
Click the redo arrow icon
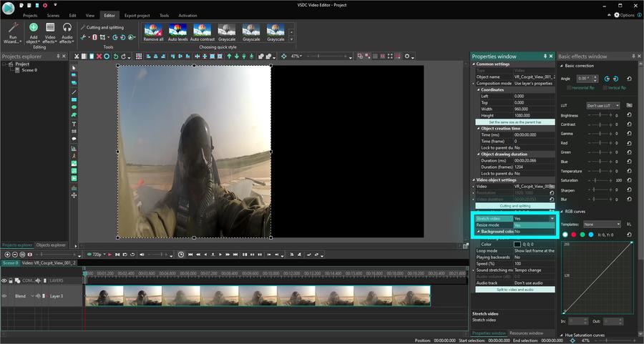coord(123,56)
